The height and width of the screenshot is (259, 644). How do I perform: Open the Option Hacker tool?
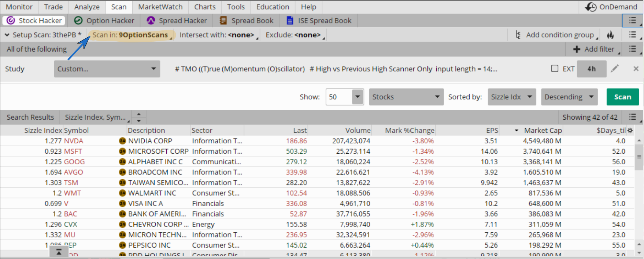click(104, 20)
